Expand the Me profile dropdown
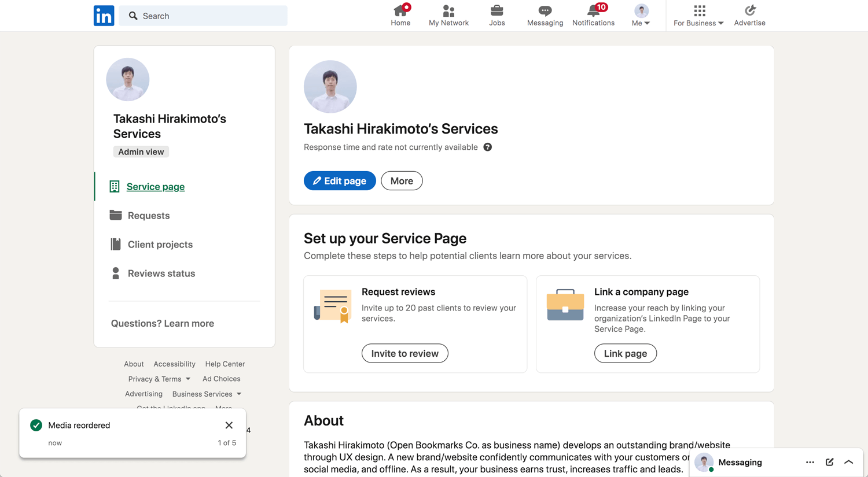 tap(641, 16)
